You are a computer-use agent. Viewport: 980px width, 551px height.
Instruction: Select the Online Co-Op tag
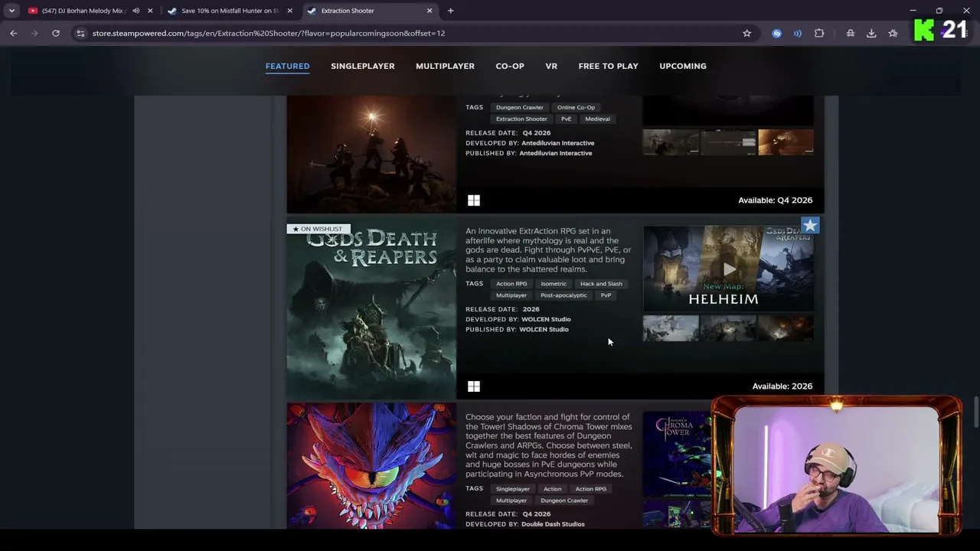(576, 107)
